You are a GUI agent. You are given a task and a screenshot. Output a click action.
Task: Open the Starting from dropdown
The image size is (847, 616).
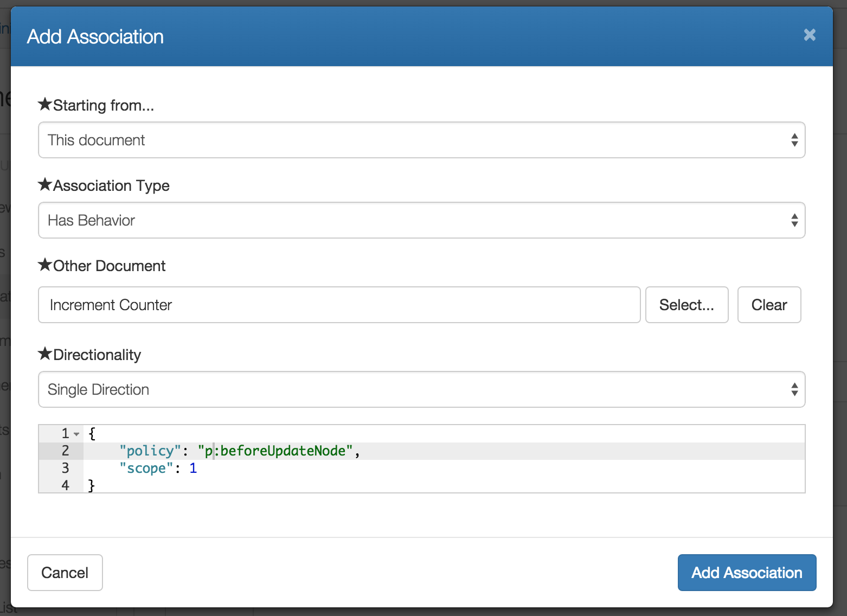tap(421, 140)
